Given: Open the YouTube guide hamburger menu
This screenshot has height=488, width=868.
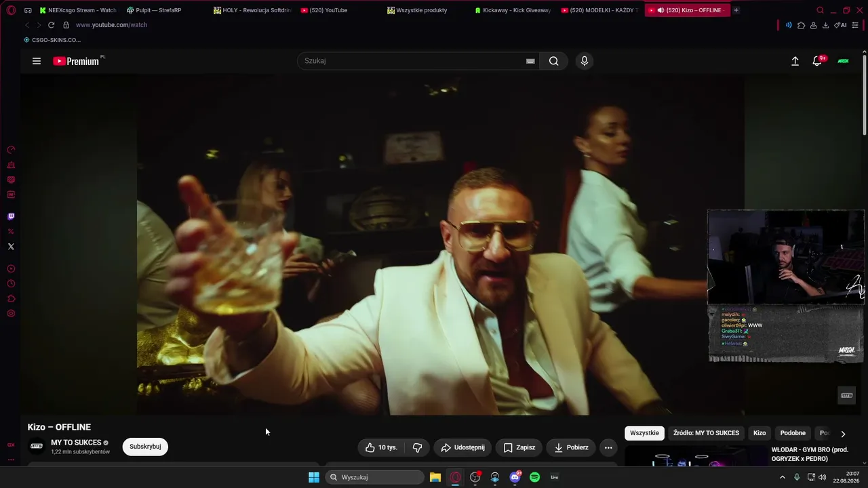Looking at the screenshot, I should pyautogui.click(x=37, y=61).
